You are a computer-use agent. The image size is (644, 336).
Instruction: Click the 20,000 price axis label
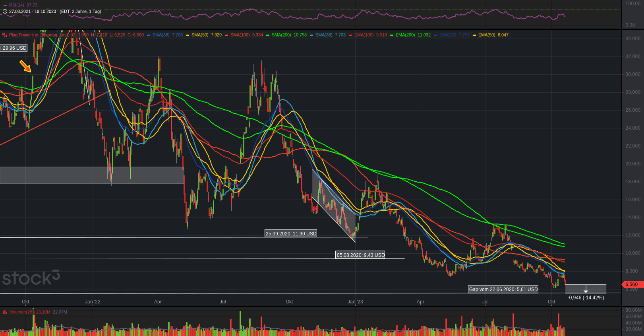pyautogui.click(x=633, y=164)
